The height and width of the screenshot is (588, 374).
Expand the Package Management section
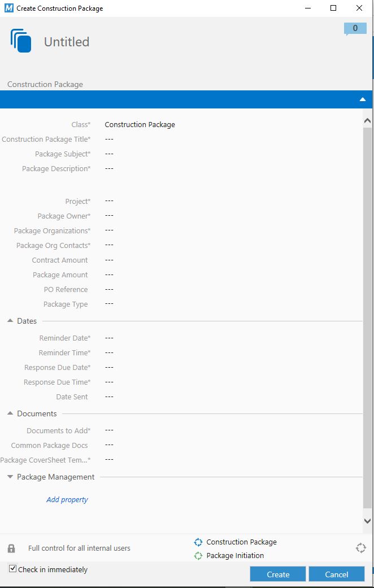click(10, 477)
